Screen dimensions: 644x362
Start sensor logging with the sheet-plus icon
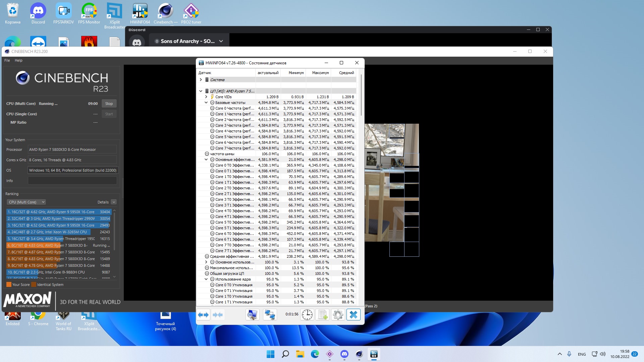[x=323, y=315]
